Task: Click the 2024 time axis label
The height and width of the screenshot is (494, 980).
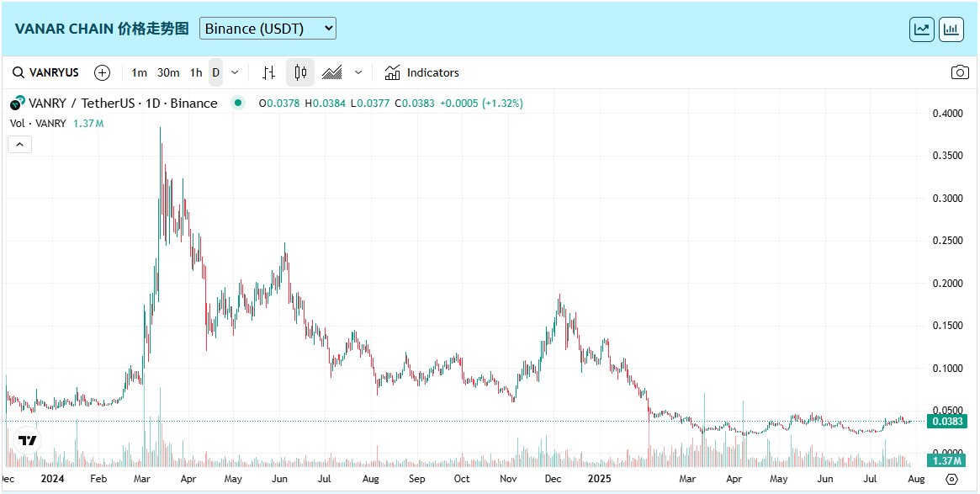Action: pos(52,479)
